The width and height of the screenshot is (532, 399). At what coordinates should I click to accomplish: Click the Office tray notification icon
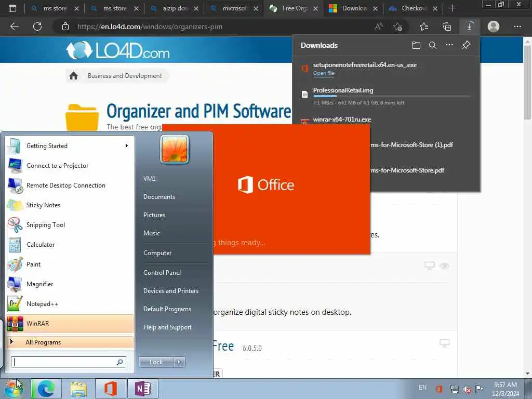[x=438, y=389]
